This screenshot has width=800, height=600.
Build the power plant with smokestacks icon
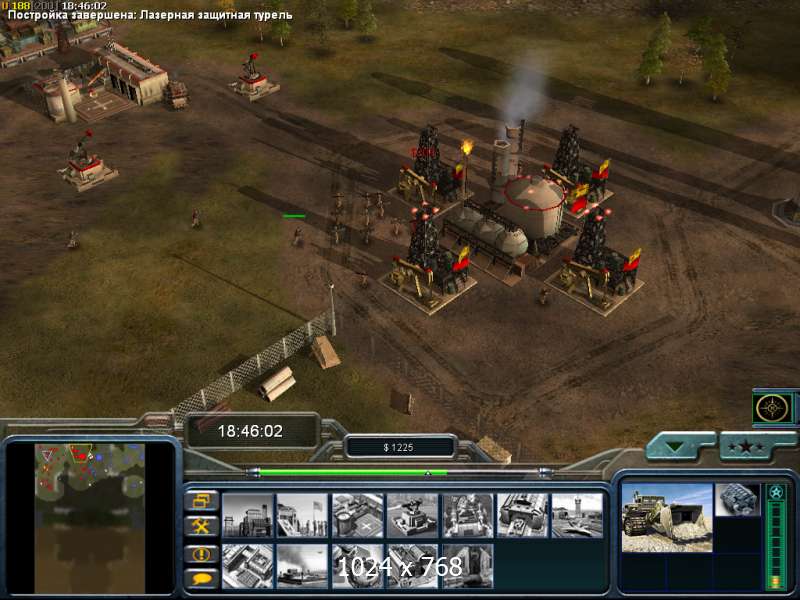(x=247, y=515)
